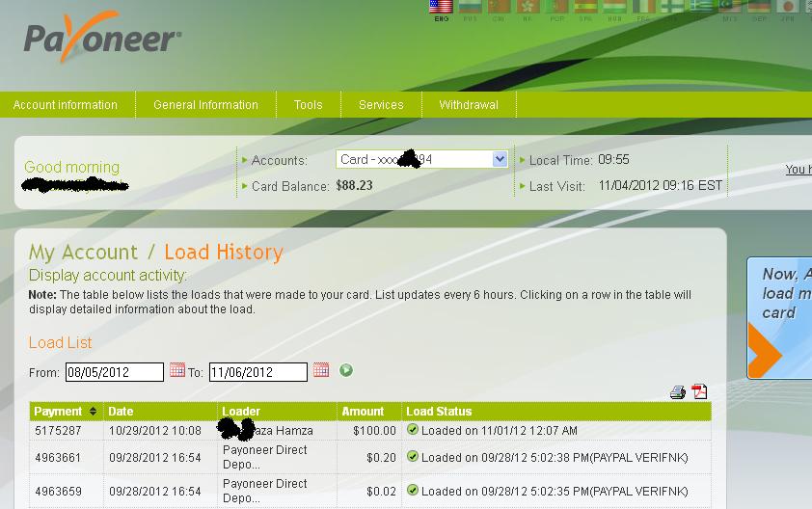This screenshot has height=509, width=812.
Task: Select payment row 4963661
Action: (x=370, y=457)
